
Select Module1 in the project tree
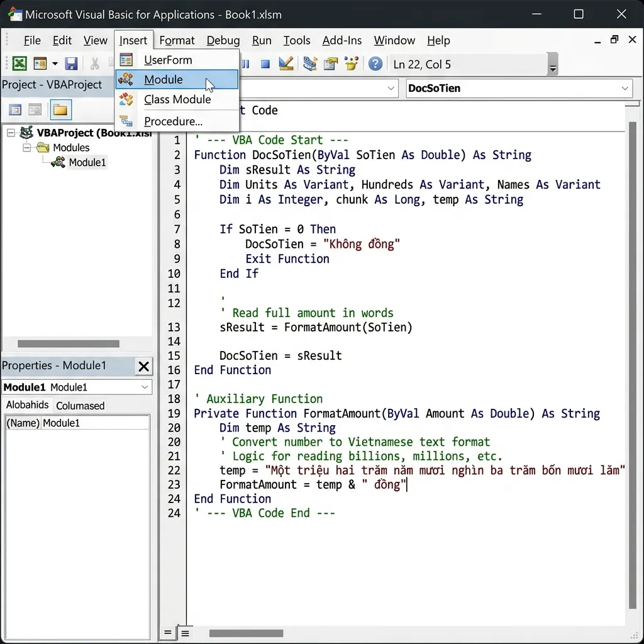[87, 163]
